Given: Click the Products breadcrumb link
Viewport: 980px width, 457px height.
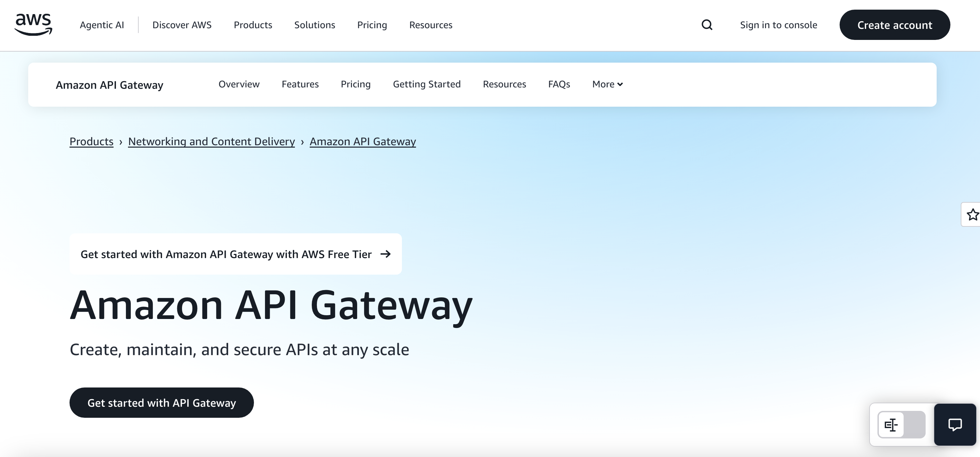Looking at the screenshot, I should click(91, 141).
